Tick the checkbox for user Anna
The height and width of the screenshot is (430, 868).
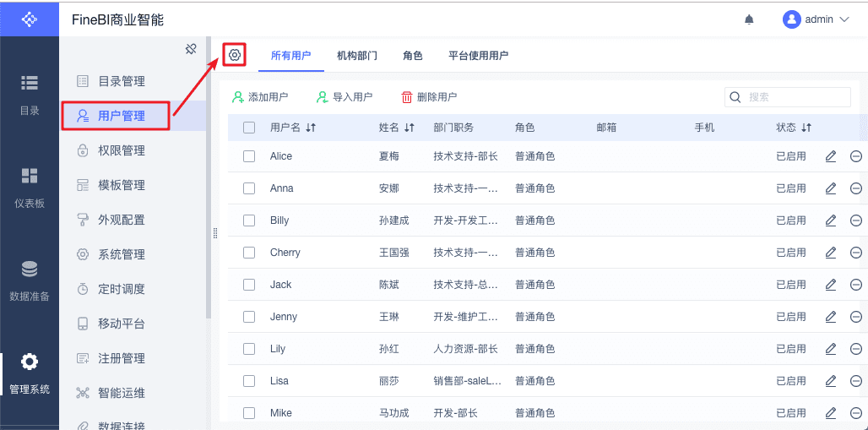249,188
